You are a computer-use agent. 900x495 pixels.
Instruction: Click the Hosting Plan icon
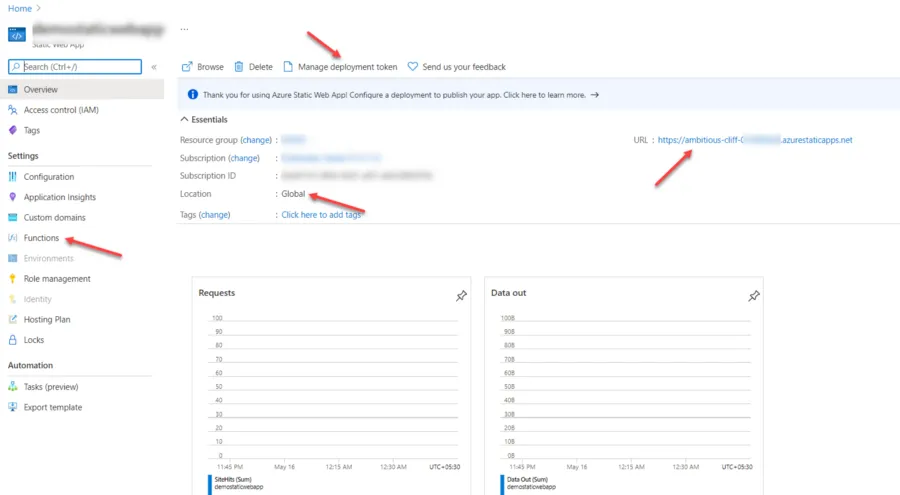point(13,319)
